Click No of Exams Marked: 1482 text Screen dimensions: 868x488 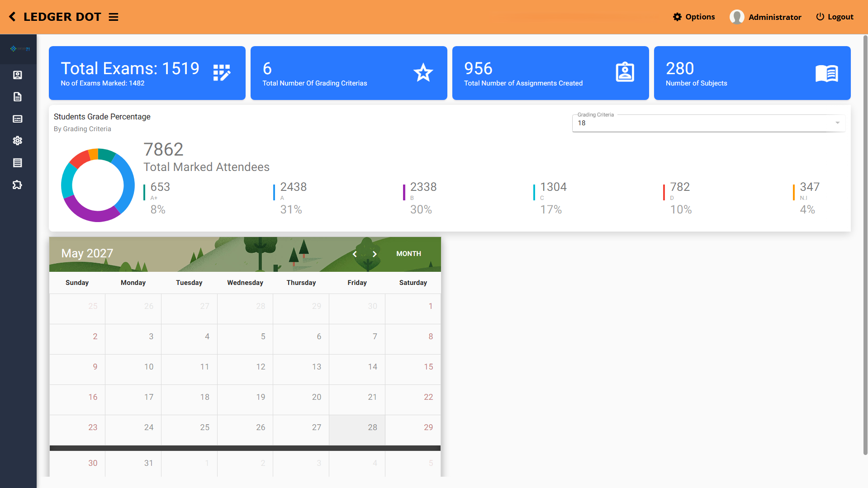[x=103, y=83]
